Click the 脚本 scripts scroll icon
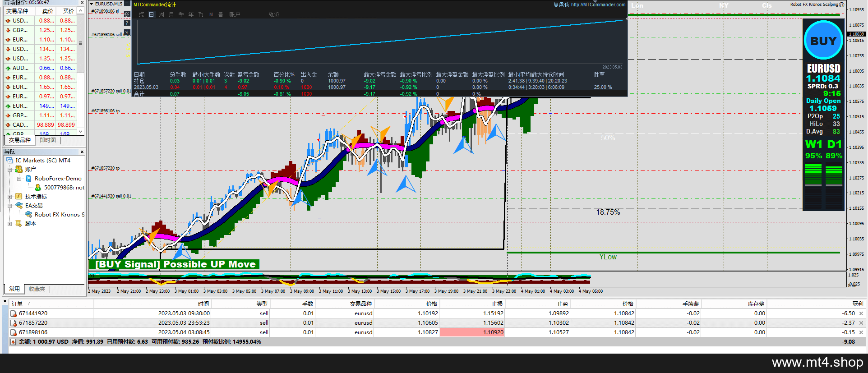The width and height of the screenshot is (868, 373). click(x=18, y=223)
